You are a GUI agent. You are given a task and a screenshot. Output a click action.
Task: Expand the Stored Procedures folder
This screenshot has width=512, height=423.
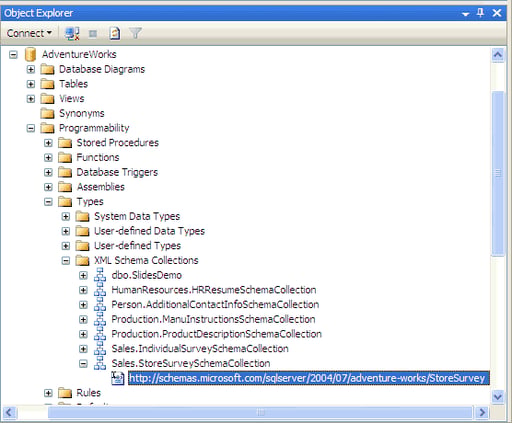48,143
